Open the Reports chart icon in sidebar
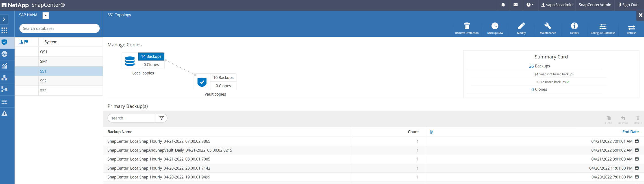This screenshot has height=184, width=644. click(x=5, y=66)
